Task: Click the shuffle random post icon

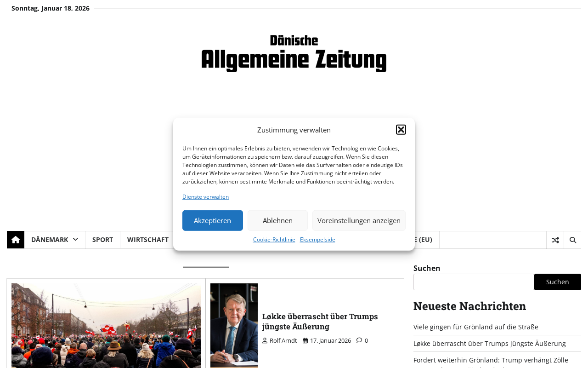Action: pos(555,240)
